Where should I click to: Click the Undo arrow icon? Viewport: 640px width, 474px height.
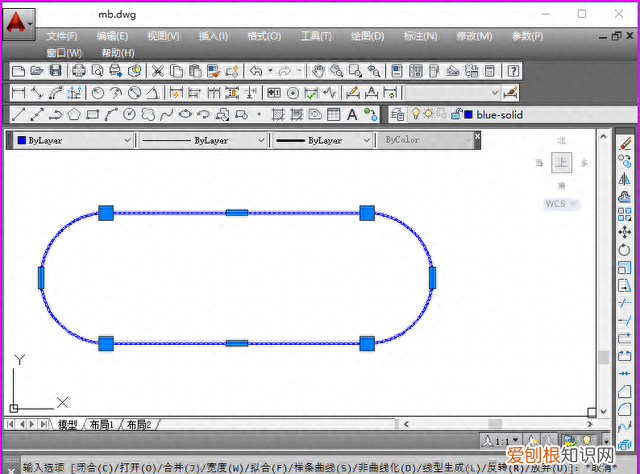coord(256,71)
